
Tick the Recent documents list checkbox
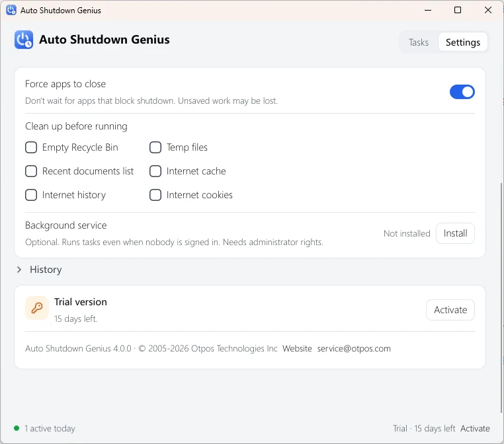(31, 171)
